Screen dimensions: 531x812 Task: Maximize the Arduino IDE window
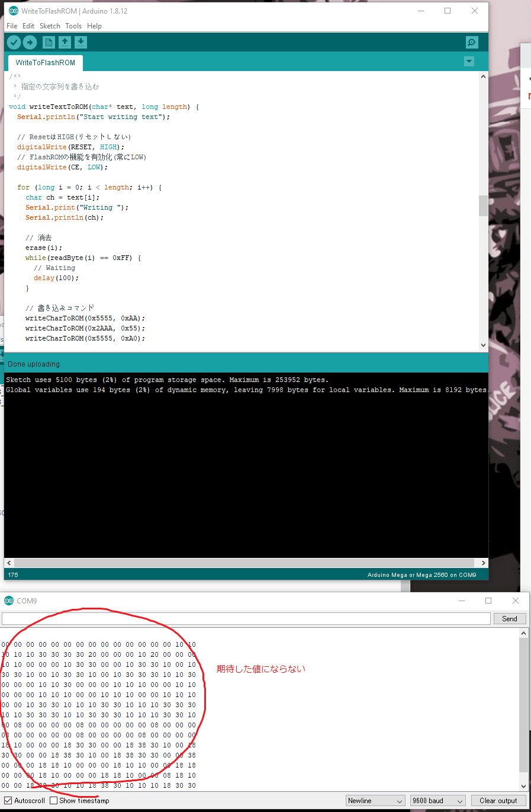tap(448, 11)
